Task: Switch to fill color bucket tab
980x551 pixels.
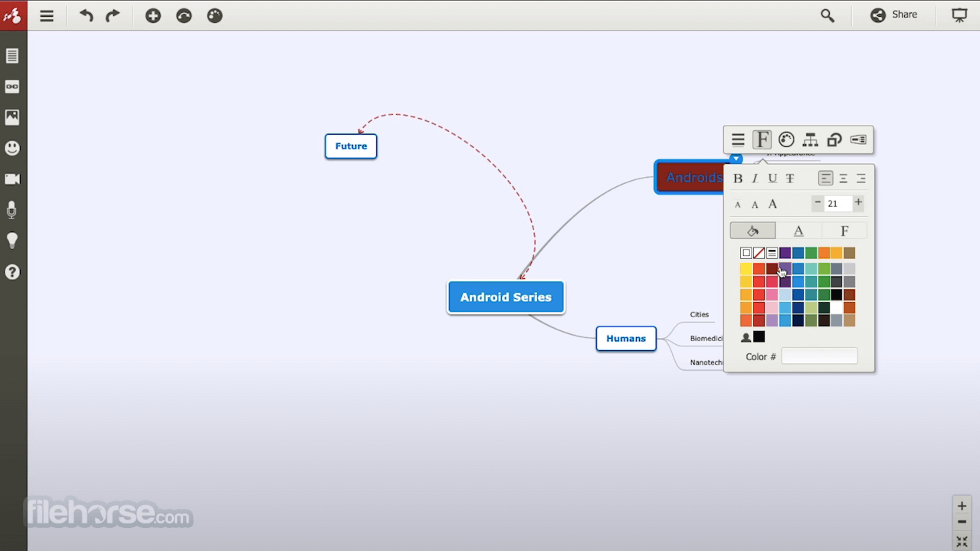Action: [x=752, y=231]
